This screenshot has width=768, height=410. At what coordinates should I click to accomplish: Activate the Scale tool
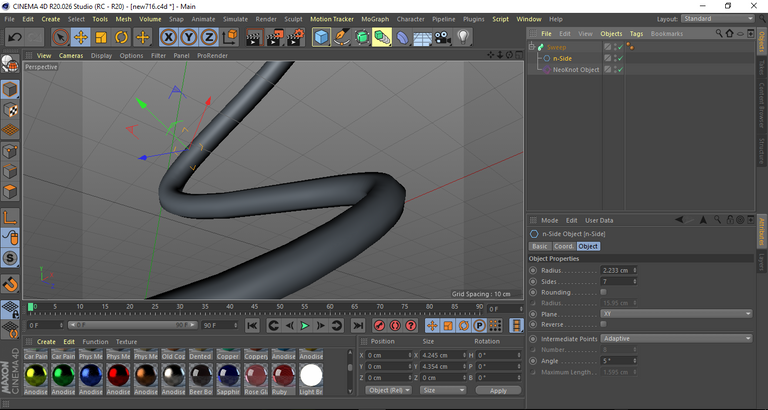coord(101,37)
